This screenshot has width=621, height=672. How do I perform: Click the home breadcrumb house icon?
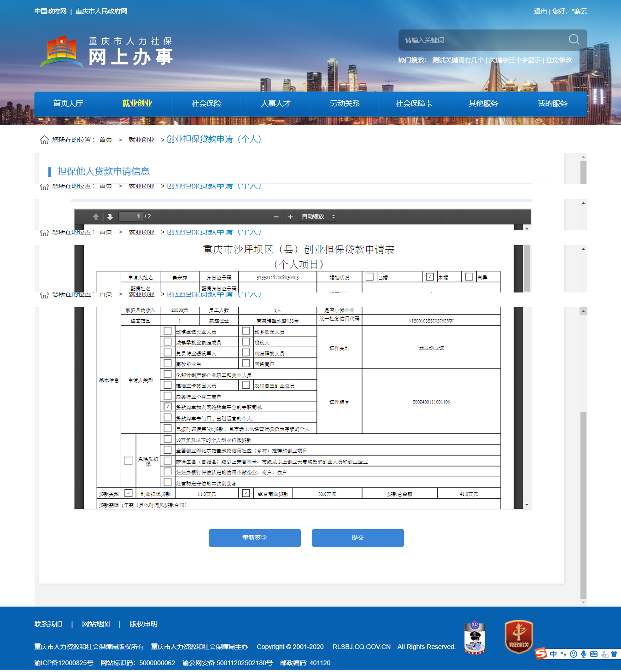(44, 140)
